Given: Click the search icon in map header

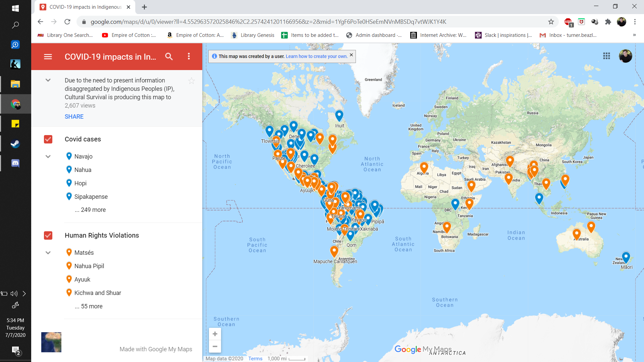Looking at the screenshot, I should pos(169,57).
